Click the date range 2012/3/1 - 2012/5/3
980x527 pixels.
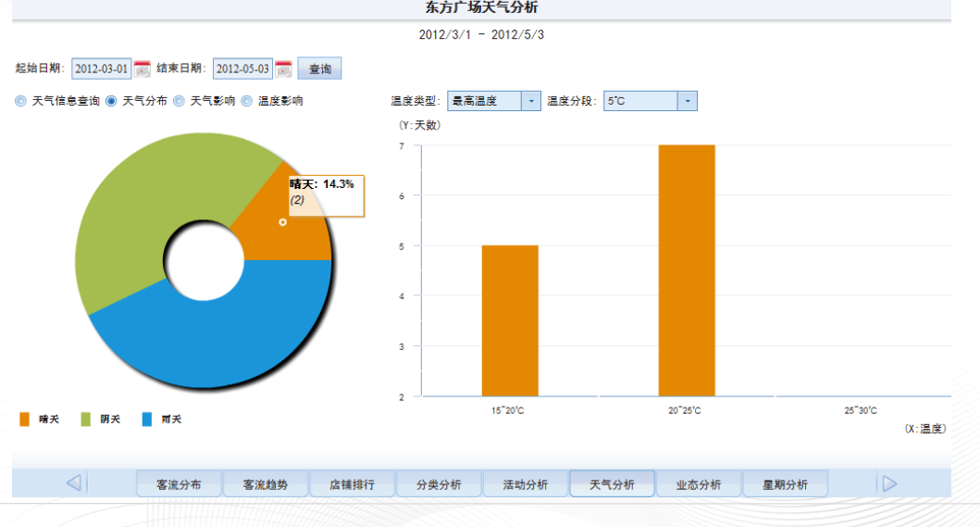click(481, 34)
